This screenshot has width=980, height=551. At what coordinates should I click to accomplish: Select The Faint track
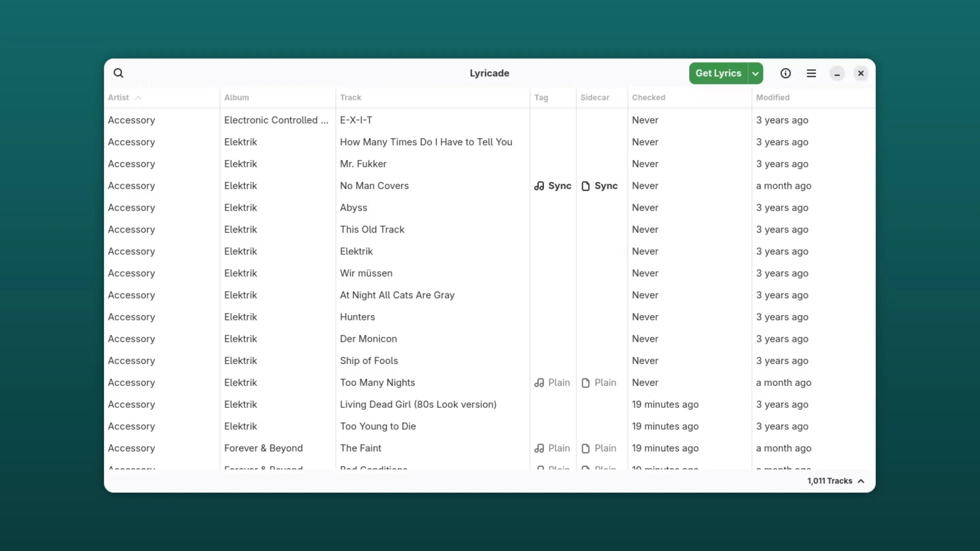coord(360,448)
